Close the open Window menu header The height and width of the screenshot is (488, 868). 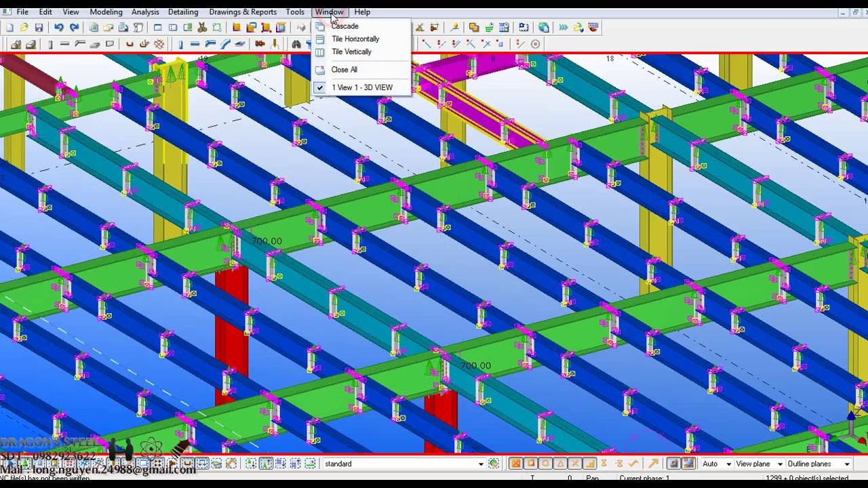pyautogui.click(x=330, y=12)
